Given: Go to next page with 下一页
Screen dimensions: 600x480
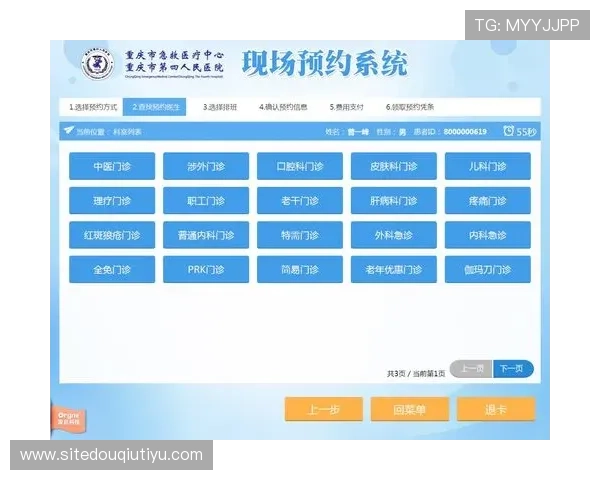Looking at the screenshot, I should 513,369.
